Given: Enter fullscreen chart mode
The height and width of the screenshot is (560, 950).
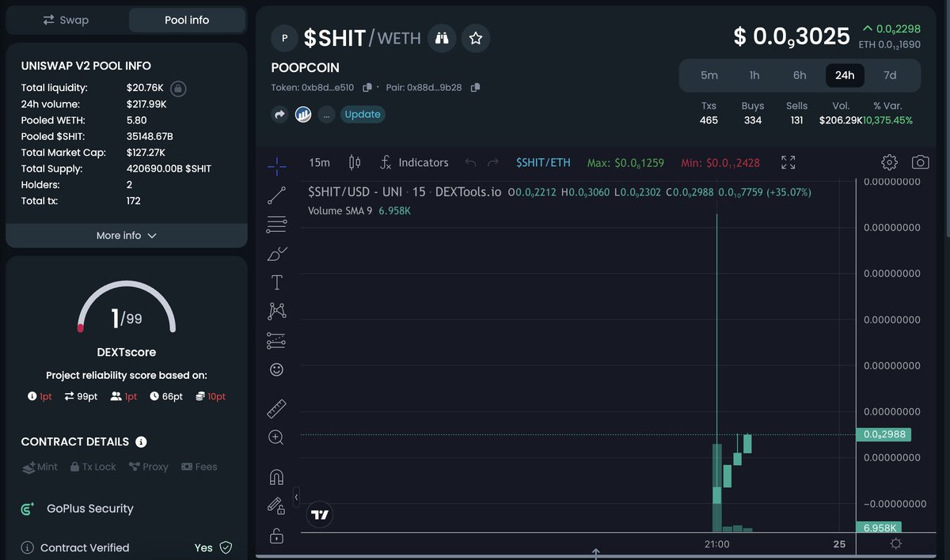Looking at the screenshot, I should point(788,162).
